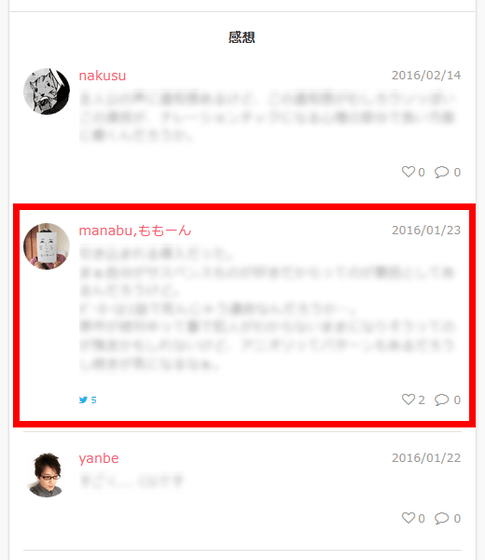This screenshot has height=560, width=485.
Task: Open nakusu's profile from the username
Action: [x=102, y=76]
